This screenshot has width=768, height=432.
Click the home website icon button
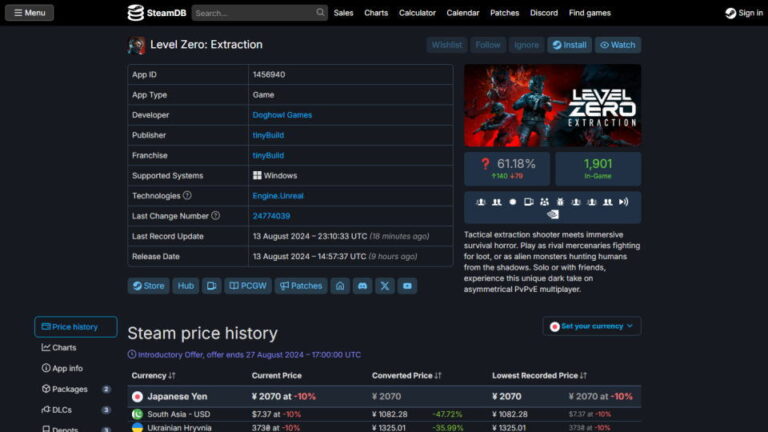(340, 285)
